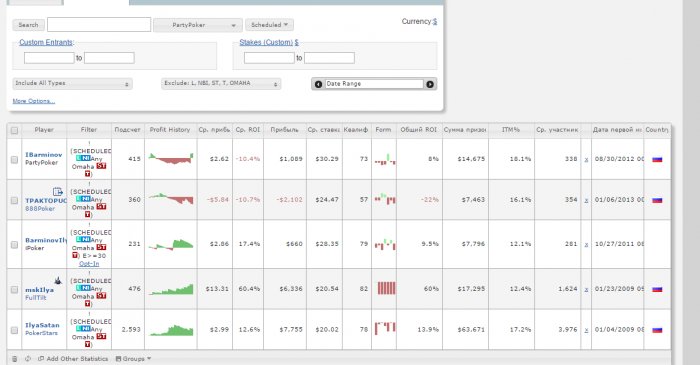This screenshot has width=700, height=365.
Task: Open IBarminov profit history graph
Action: click(171, 158)
